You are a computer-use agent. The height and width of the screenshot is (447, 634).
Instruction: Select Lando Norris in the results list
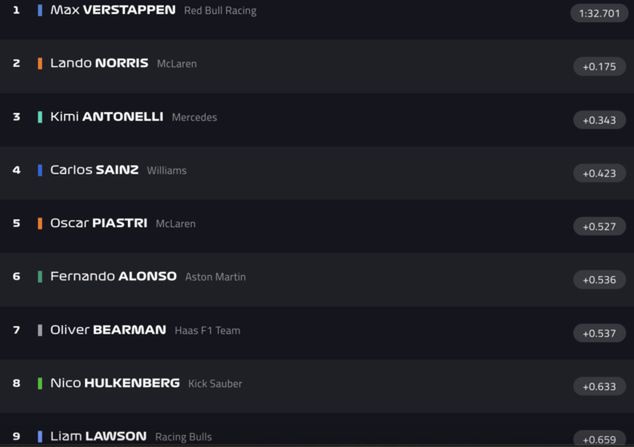pyautogui.click(x=99, y=63)
